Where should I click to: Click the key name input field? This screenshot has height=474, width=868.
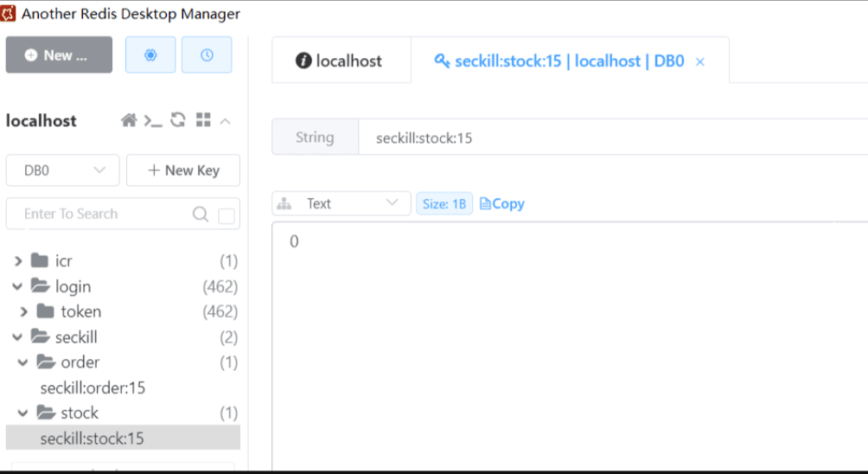click(605, 138)
